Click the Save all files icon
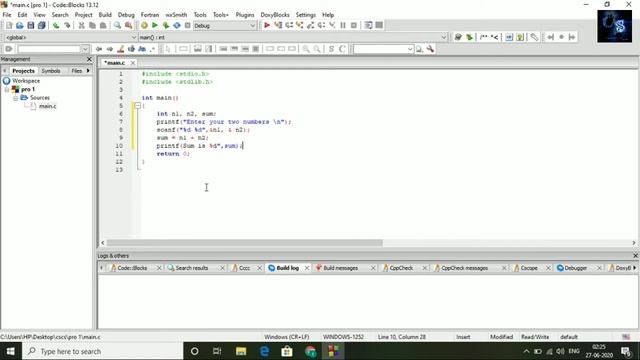 click(42, 25)
